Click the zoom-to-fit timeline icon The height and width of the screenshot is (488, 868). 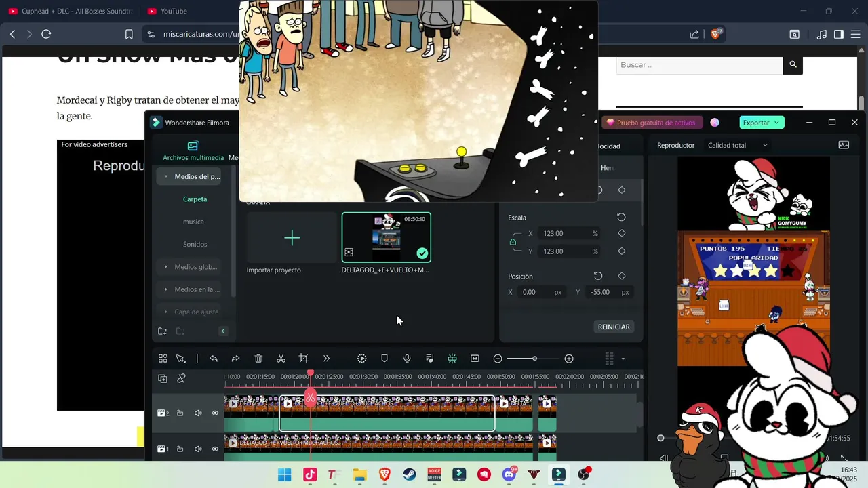(x=475, y=359)
